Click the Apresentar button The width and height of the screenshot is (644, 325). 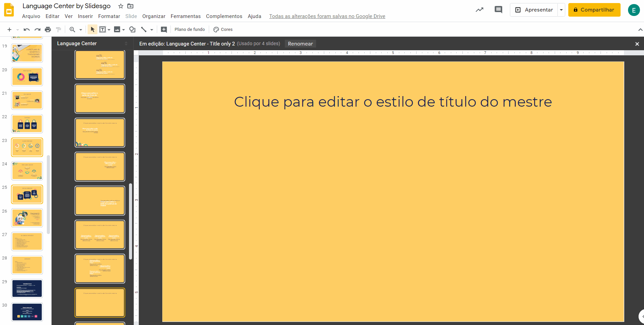pos(534,10)
